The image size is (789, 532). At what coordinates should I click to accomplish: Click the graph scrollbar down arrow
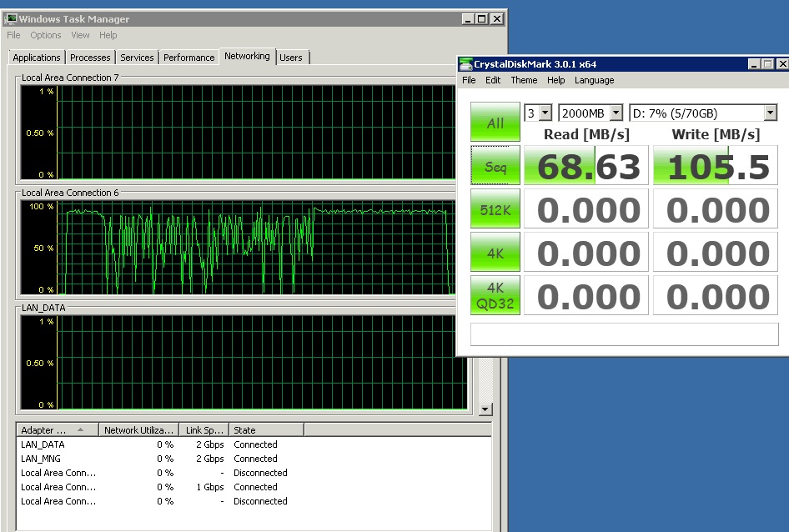[x=486, y=409]
